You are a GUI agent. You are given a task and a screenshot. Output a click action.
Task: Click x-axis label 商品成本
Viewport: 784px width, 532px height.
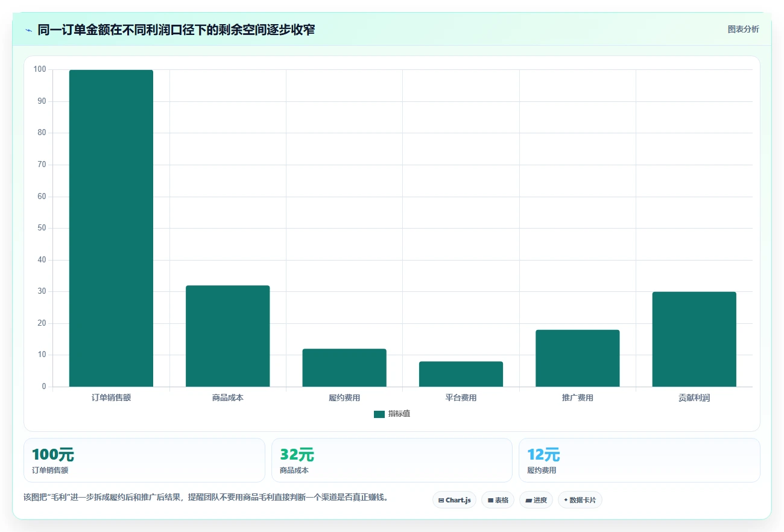227,398
